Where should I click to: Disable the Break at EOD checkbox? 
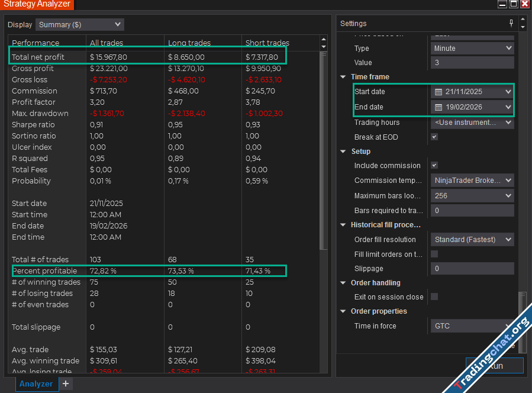(x=434, y=137)
